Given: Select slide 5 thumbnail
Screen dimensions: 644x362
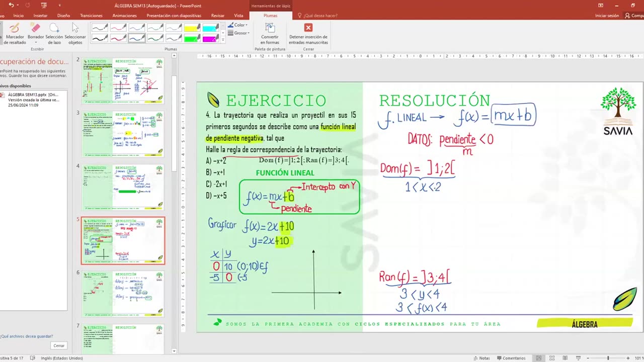Looking at the screenshot, I should tap(123, 240).
